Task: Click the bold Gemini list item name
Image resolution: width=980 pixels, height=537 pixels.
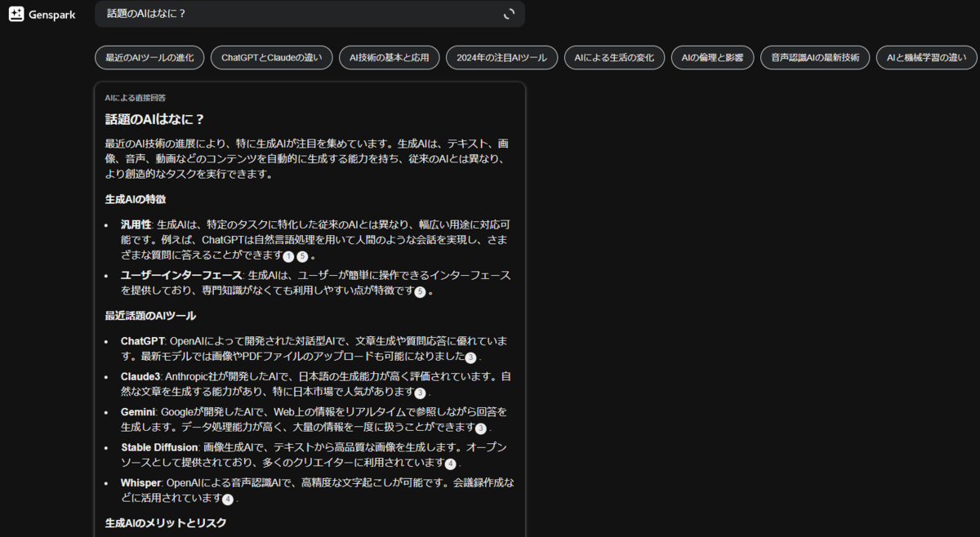Action: click(138, 411)
